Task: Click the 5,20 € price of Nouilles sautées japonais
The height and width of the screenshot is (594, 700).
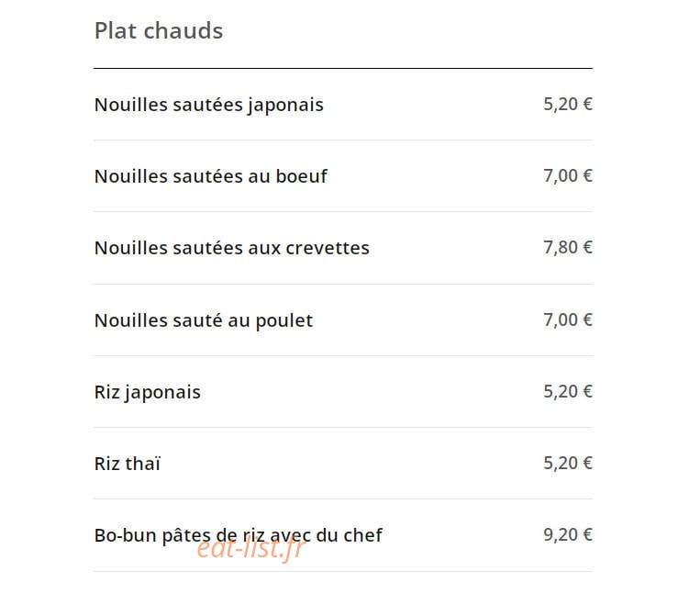Action: pos(567,104)
